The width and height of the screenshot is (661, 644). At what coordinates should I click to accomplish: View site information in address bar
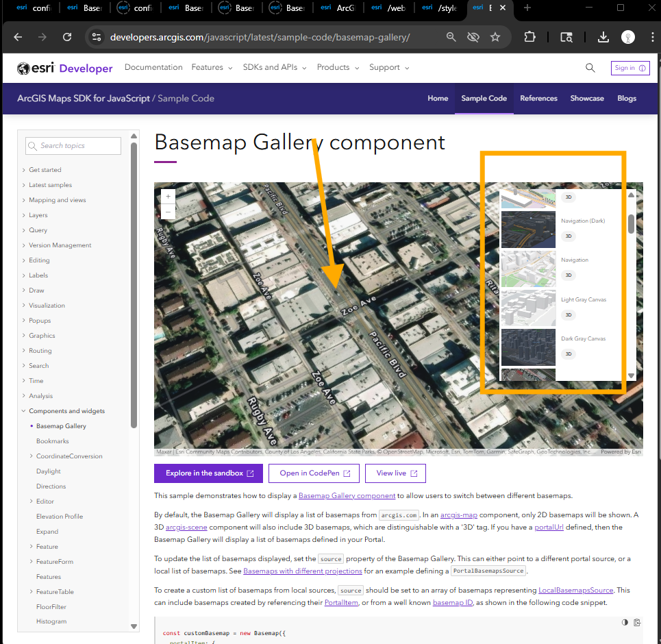[x=97, y=37]
